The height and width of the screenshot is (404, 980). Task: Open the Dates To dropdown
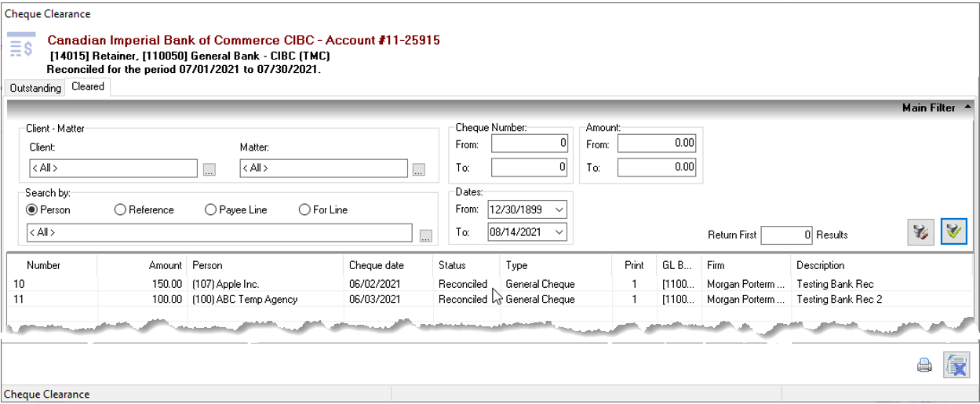point(559,232)
